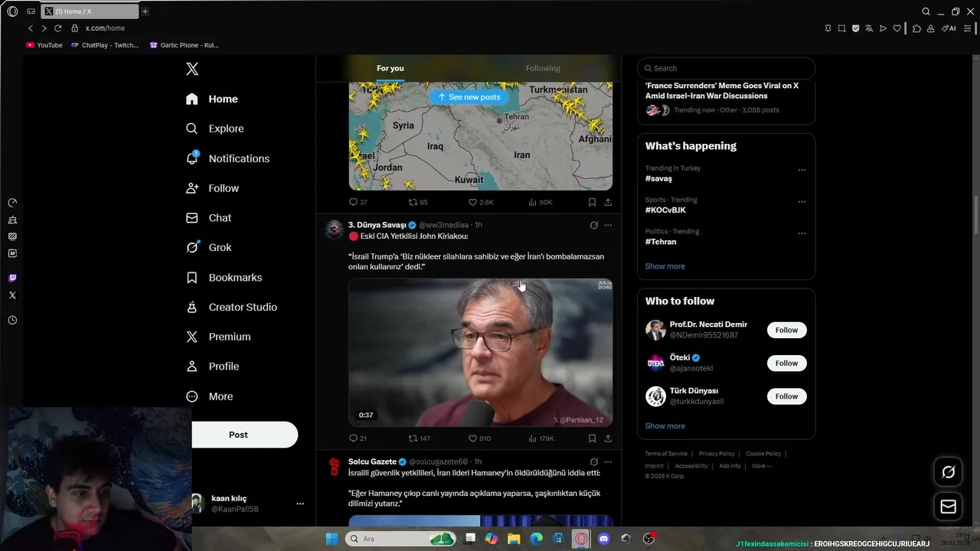The width and height of the screenshot is (980, 551).
Task: Click the x.com/home address bar
Action: (105, 28)
